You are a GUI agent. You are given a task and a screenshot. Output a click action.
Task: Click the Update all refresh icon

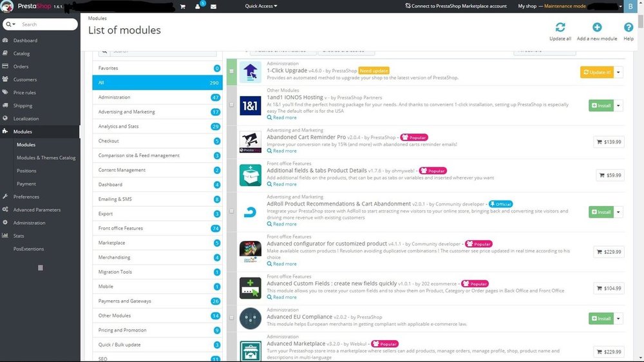click(x=560, y=28)
